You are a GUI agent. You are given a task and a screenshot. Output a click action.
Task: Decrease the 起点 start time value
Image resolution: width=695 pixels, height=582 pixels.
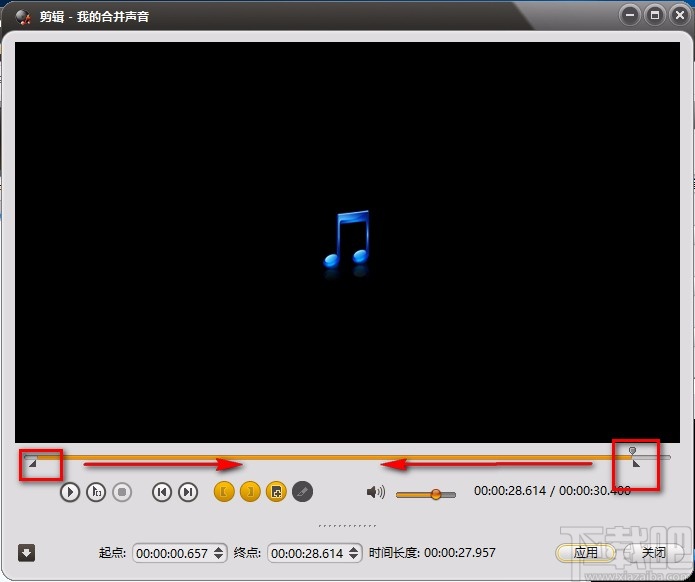[x=219, y=557]
